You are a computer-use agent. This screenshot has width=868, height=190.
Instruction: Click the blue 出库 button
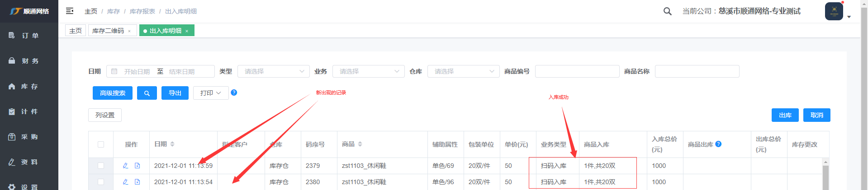click(x=785, y=115)
